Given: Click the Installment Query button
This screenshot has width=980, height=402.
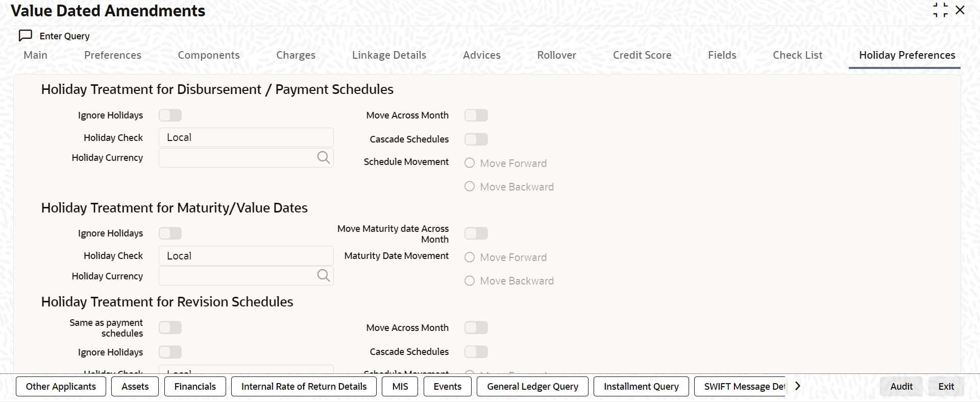Looking at the screenshot, I should tap(641, 387).
